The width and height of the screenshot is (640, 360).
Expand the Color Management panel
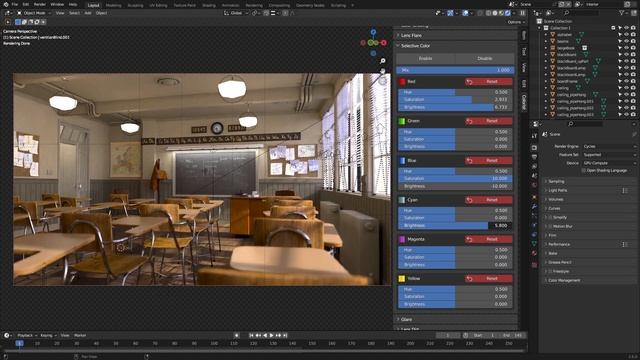coord(590,280)
